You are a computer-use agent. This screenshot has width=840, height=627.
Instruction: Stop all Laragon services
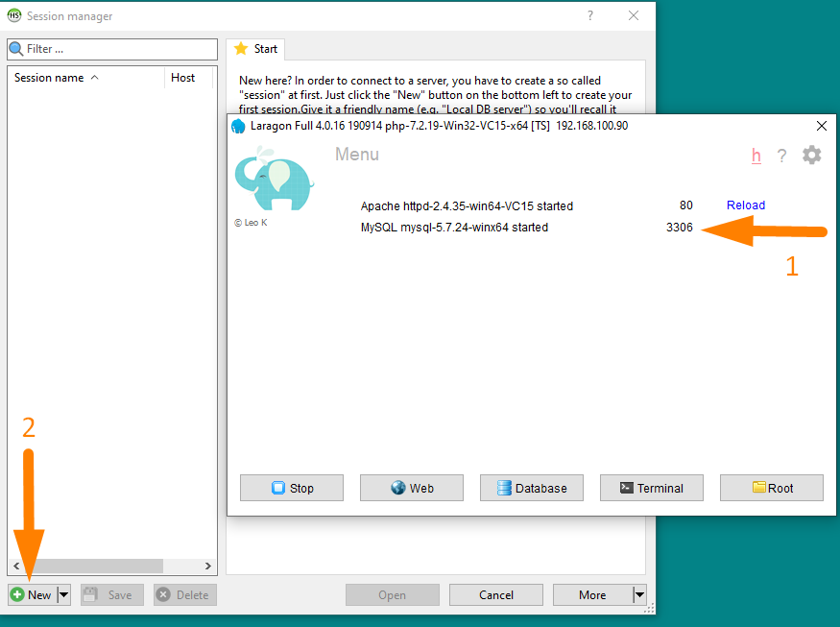(x=292, y=488)
